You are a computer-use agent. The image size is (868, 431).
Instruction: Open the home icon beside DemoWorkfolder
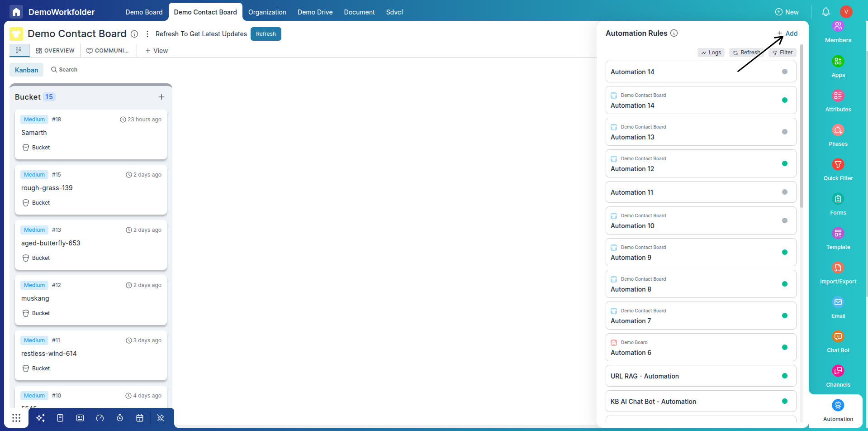[x=16, y=12]
